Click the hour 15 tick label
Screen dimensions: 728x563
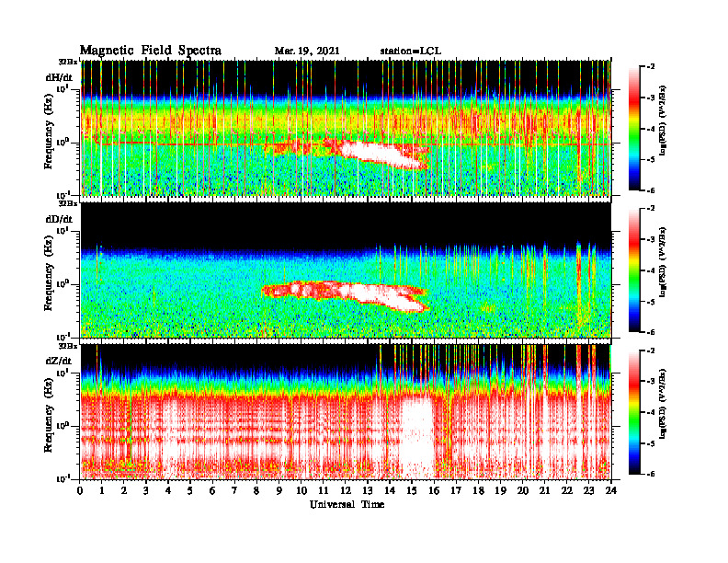(412, 491)
